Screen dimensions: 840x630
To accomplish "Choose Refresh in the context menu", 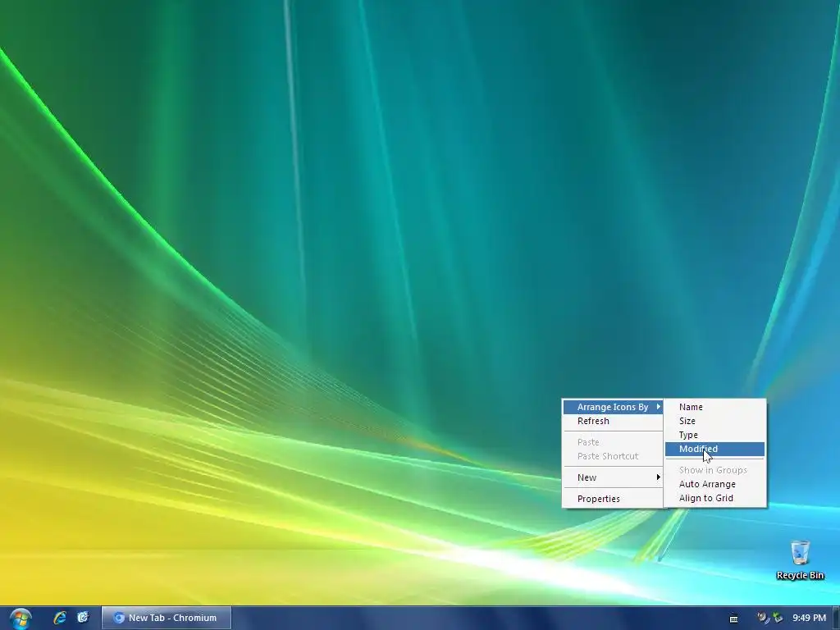I will tap(613, 421).
